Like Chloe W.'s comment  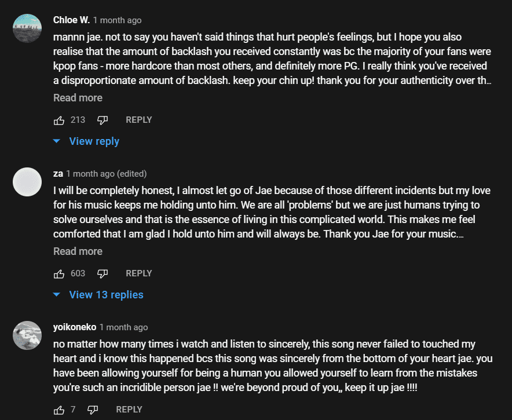(x=59, y=120)
